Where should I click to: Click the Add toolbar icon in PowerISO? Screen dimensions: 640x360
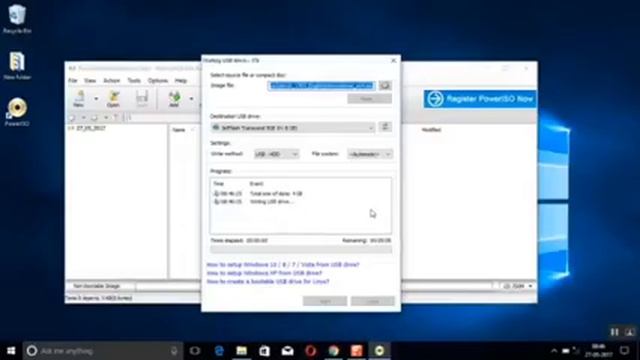click(x=174, y=99)
